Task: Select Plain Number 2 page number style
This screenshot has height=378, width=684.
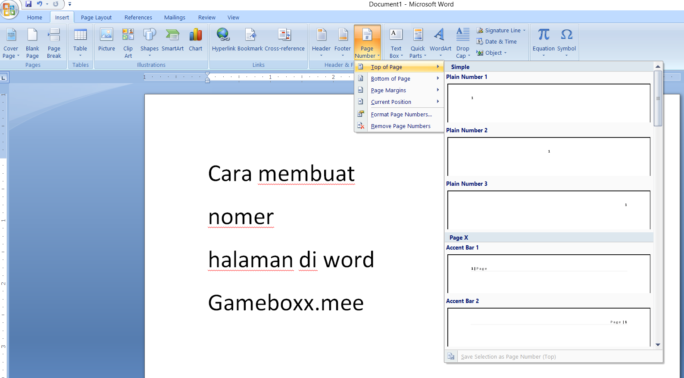Action: pos(549,157)
